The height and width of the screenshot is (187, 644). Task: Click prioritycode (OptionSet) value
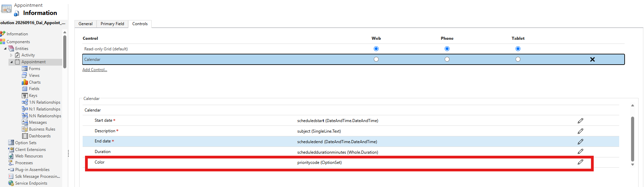click(x=319, y=163)
